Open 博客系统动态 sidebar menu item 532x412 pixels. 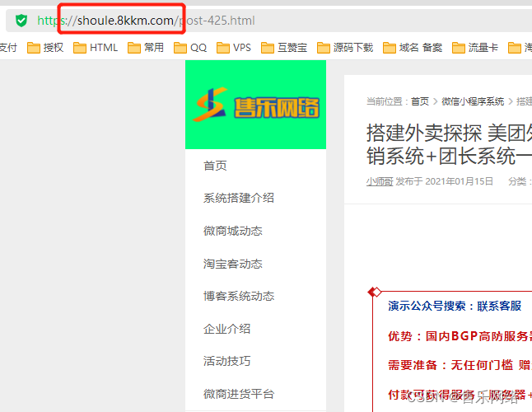(239, 296)
